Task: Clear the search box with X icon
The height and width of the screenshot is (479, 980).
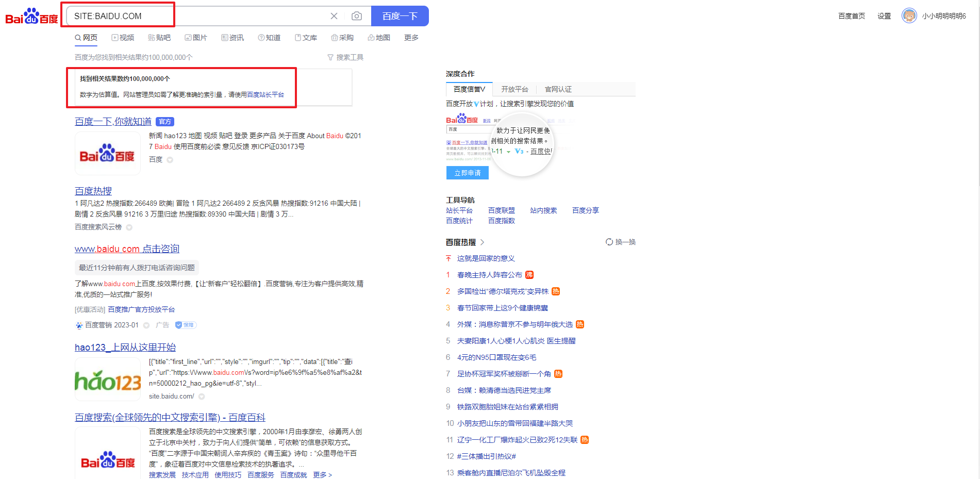Action: tap(334, 16)
